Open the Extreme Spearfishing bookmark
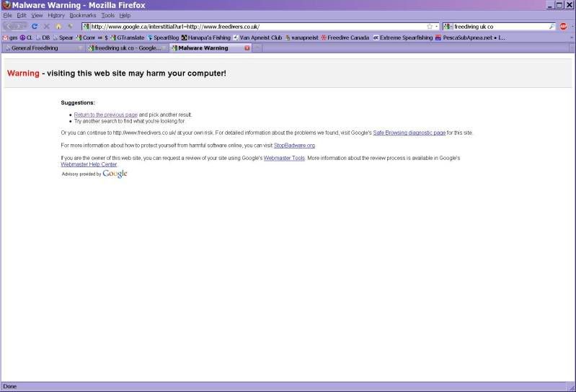 coord(402,37)
